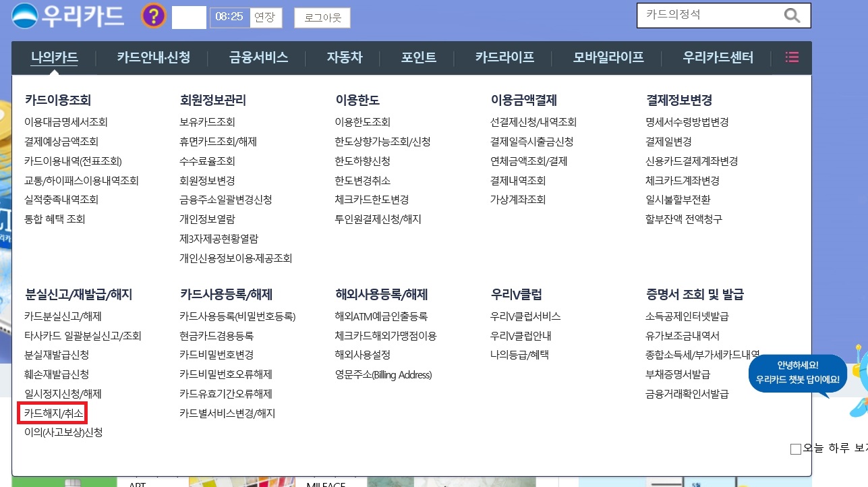
Task: Open 한도상향가능조회/신청
Action: 382,142
